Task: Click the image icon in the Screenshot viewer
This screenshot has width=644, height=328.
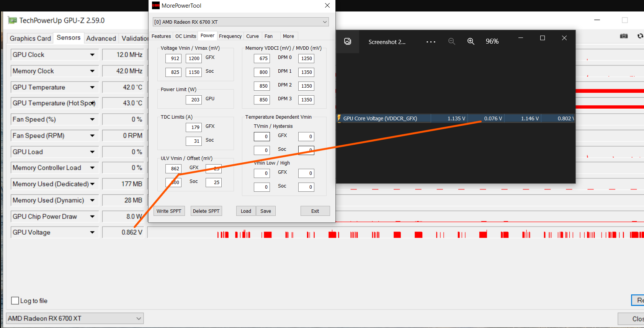Action: [348, 41]
